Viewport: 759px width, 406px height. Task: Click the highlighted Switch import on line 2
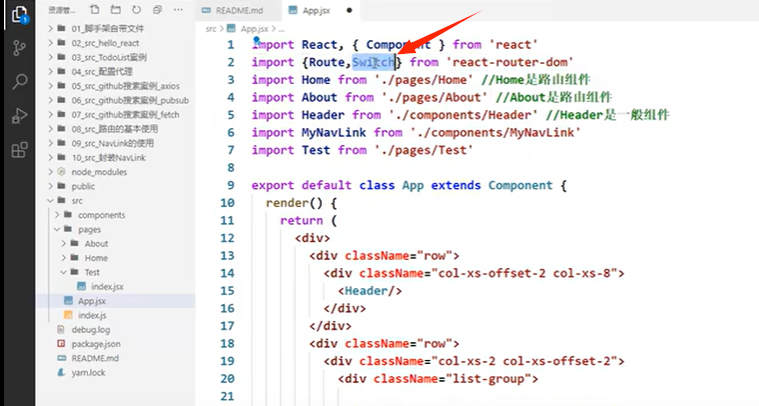click(373, 62)
